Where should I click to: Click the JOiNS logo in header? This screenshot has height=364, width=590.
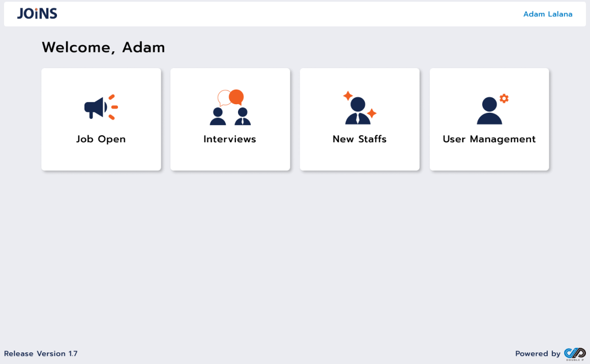(37, 14)
